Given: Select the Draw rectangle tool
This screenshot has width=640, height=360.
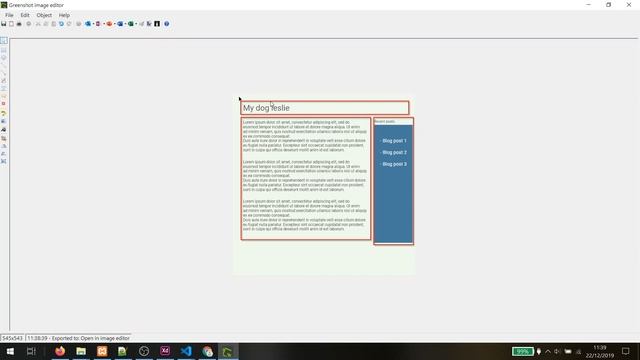Looking at the screenshot, I should (x=4, y=50).
